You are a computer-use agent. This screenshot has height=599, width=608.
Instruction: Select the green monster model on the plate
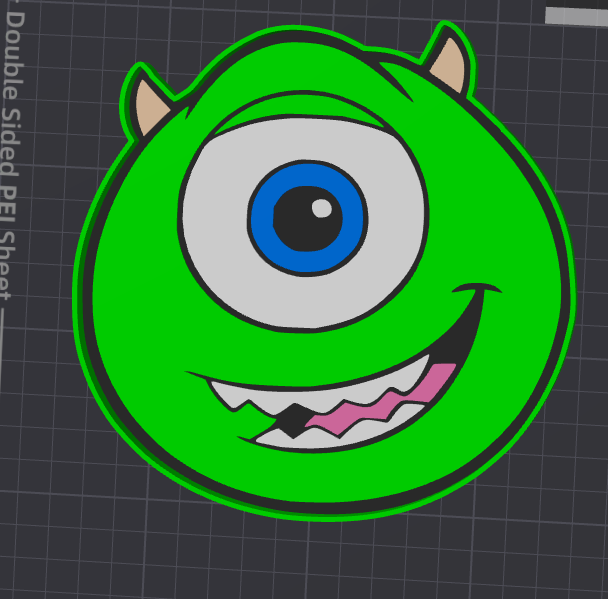(324, 271)
